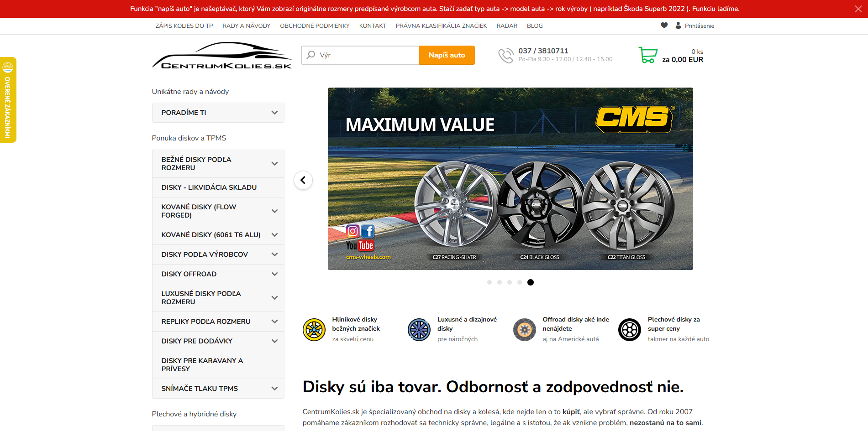Open the Facebook icon on the banner
868x431 pixels.
368,231
